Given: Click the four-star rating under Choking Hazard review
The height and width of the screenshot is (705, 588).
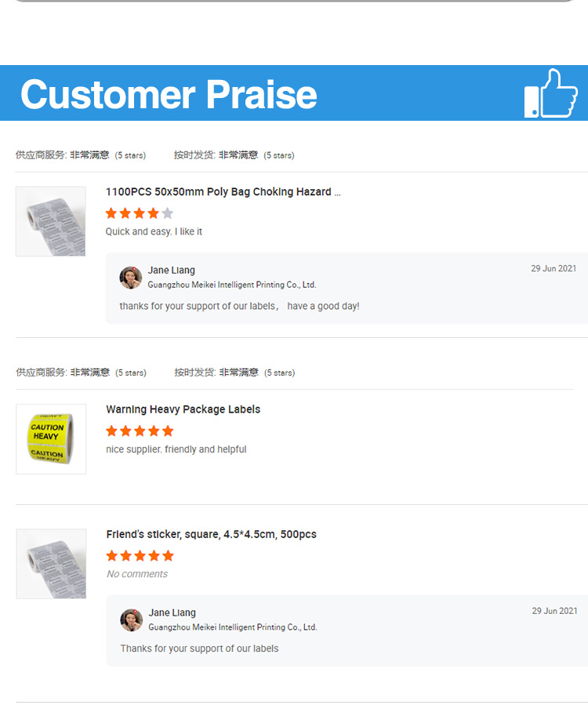Looking at the screenshot, I should click(140, 213).
